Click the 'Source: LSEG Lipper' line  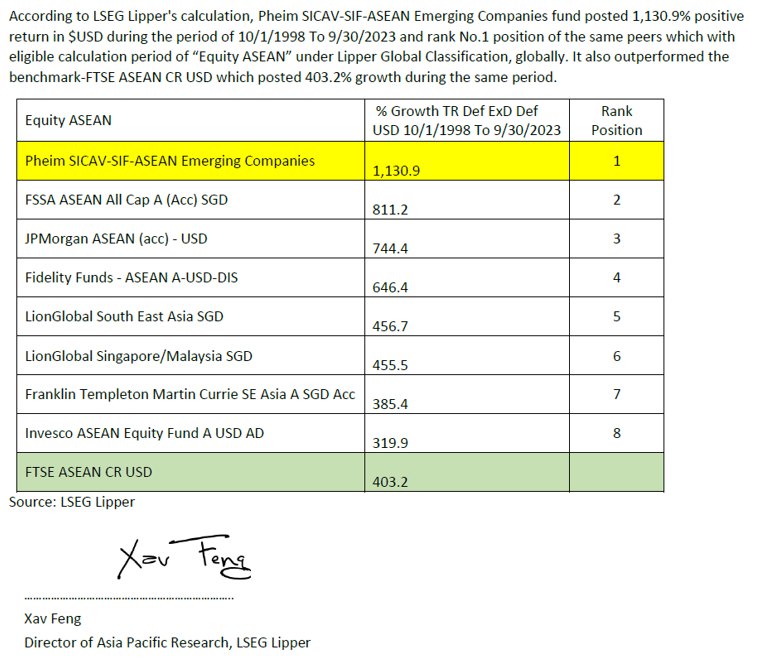pyautogui.click(x=72, y=502)
